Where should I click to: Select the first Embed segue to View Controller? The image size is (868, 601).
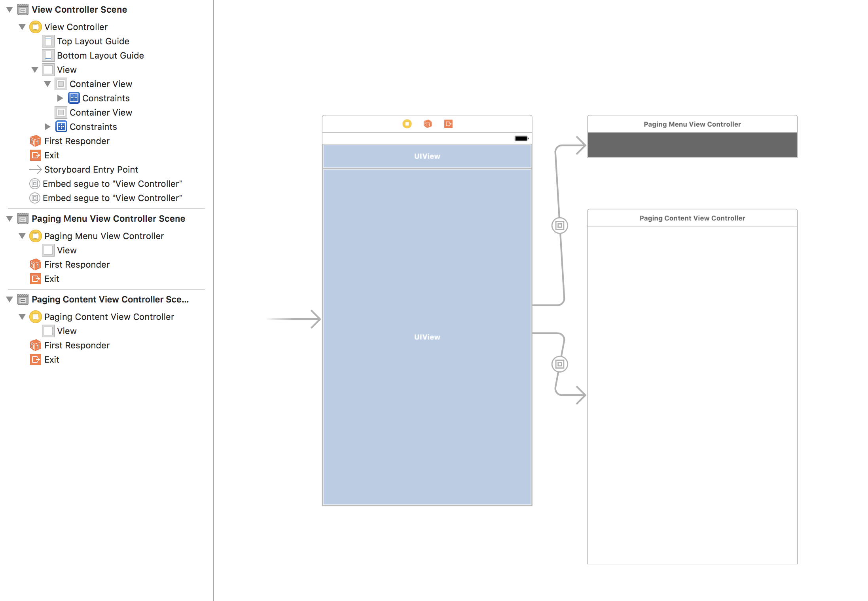click(x=112, y=184)
